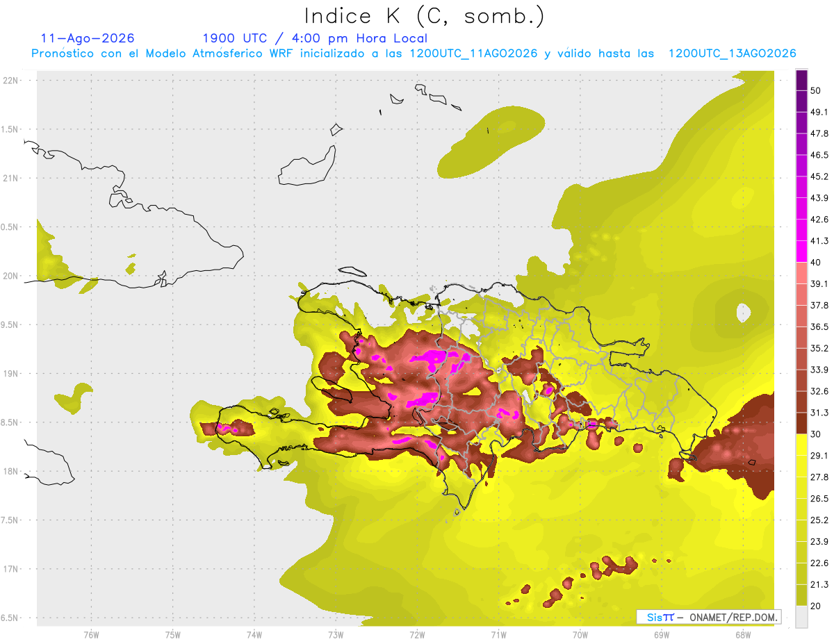
Task: Click the longitude label '73W'
Action: click(336, 635)
